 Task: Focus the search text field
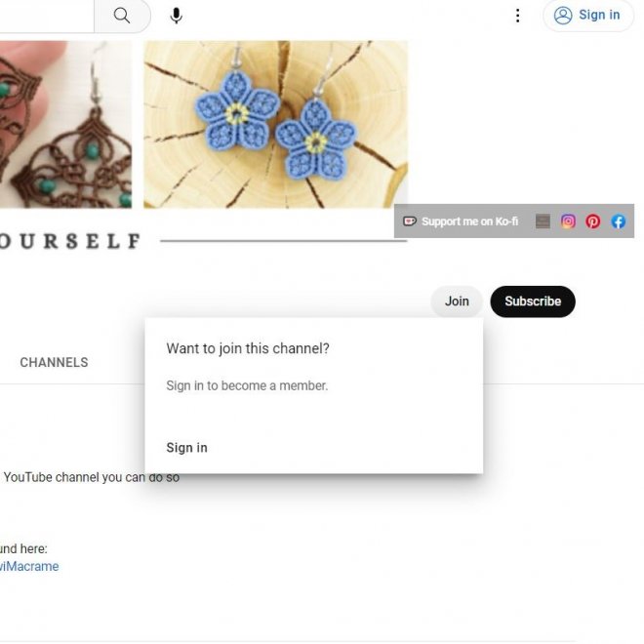pyautogui.click(x=47, y=16)
